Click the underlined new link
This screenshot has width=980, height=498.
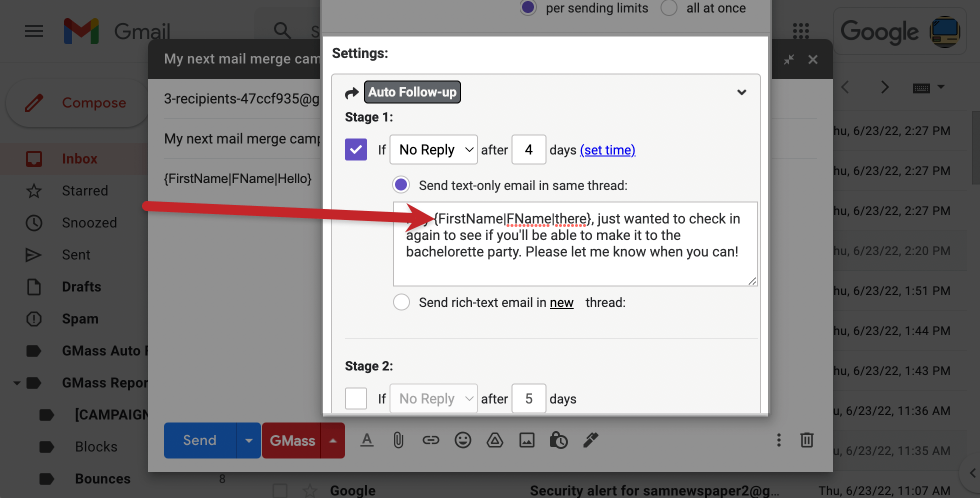561,302
